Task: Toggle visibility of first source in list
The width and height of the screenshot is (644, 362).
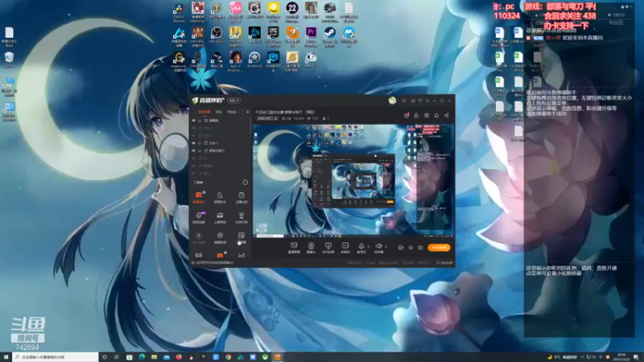Action: click(194, 121)
